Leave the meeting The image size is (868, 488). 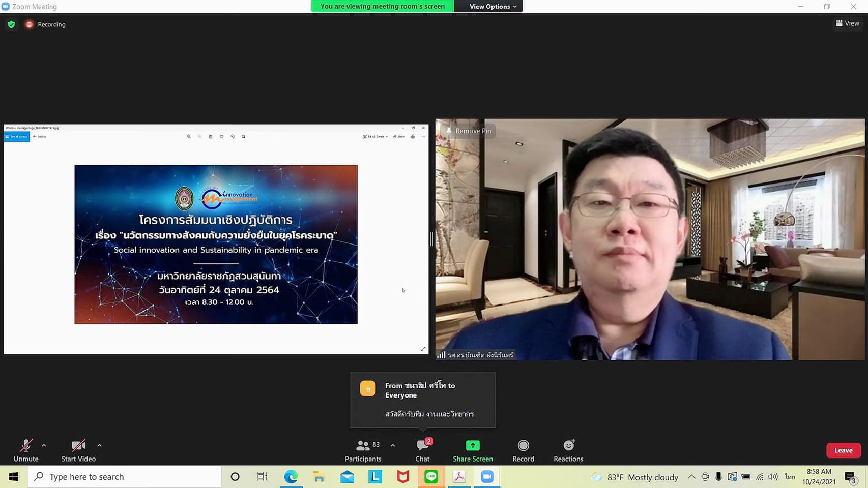[843, 450]
